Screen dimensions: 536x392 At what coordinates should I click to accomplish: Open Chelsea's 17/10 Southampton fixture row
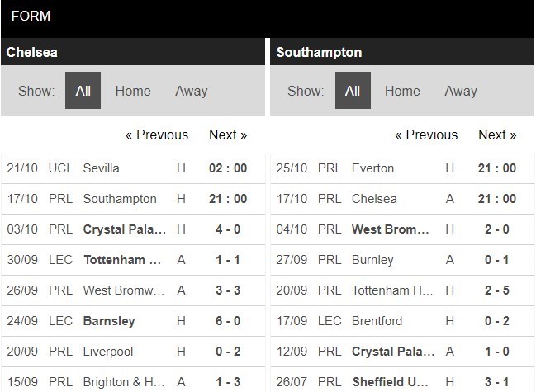pos(133,199)
